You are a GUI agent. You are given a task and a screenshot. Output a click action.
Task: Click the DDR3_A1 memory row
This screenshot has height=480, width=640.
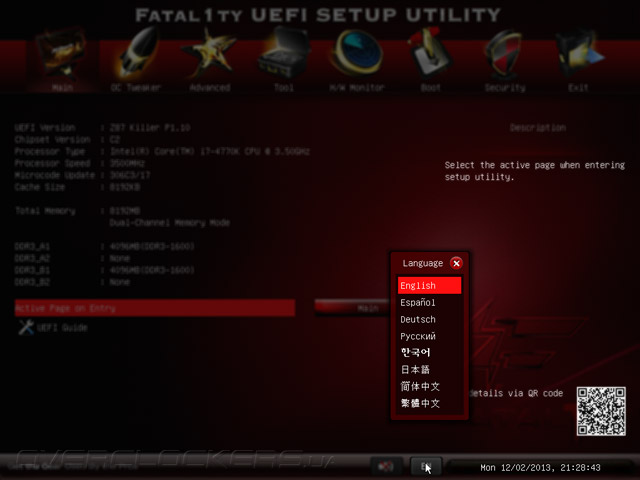point(104,247)
